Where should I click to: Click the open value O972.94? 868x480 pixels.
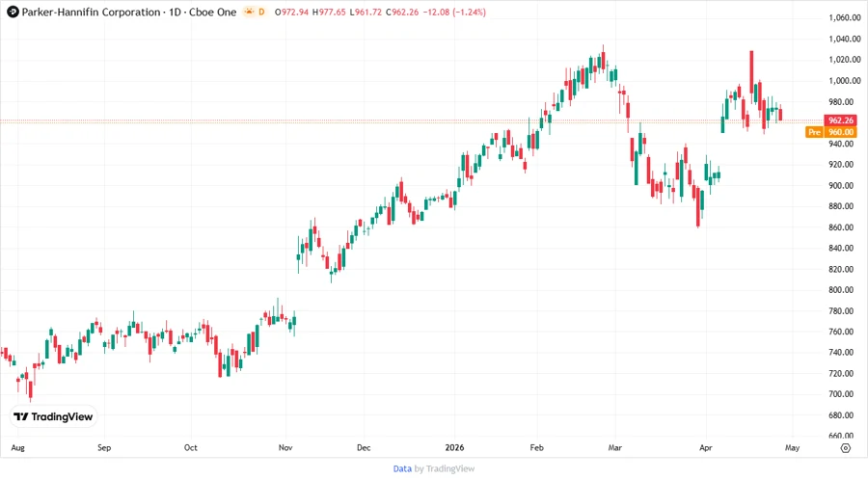[291, 13]
